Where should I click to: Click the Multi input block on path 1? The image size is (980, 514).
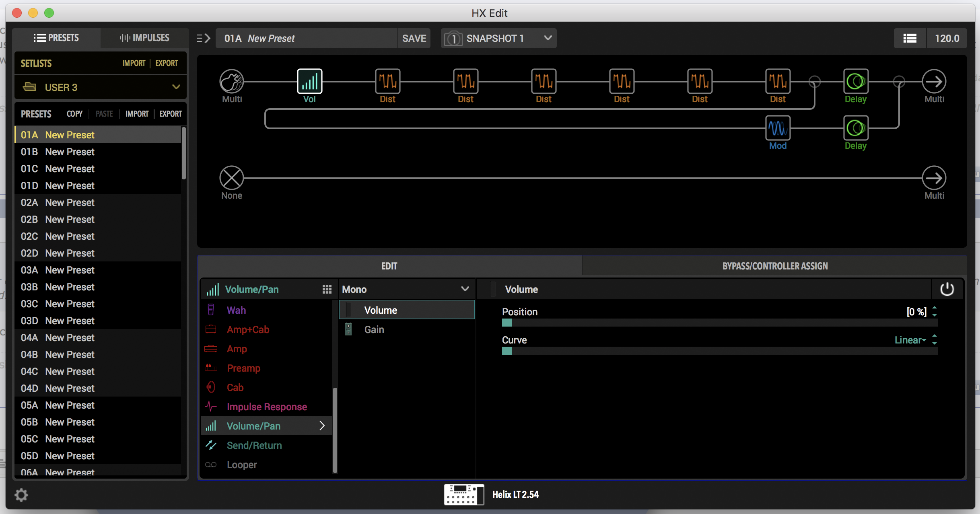click(232, 81)
